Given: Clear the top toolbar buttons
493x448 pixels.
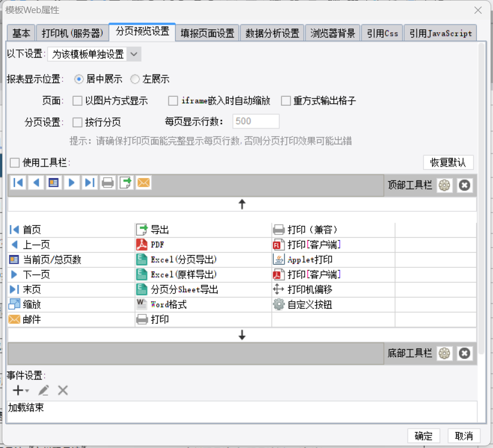Looking at the screenshot, I should [464, 185].
